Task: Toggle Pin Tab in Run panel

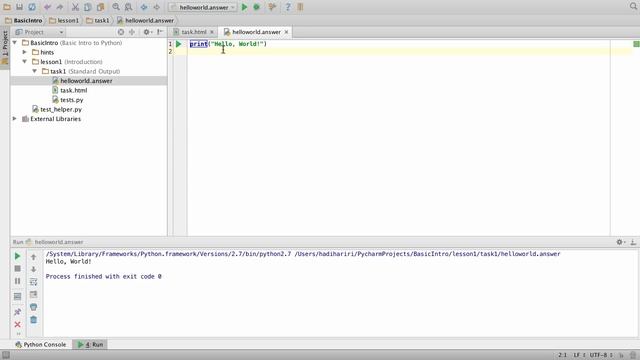Action: [17, 312]
